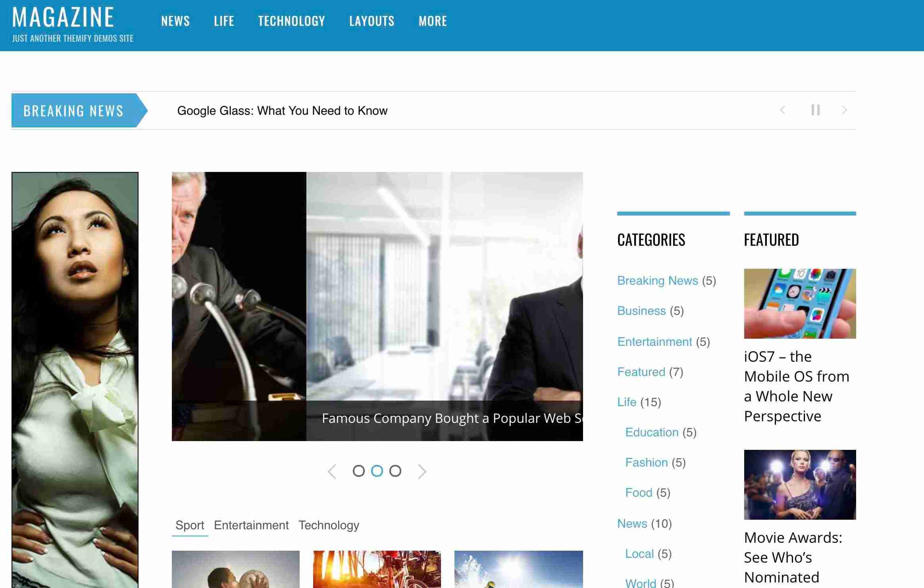Select the first carousel pagination dot
The width and height of the screenshot is (924, 588).
360,471
